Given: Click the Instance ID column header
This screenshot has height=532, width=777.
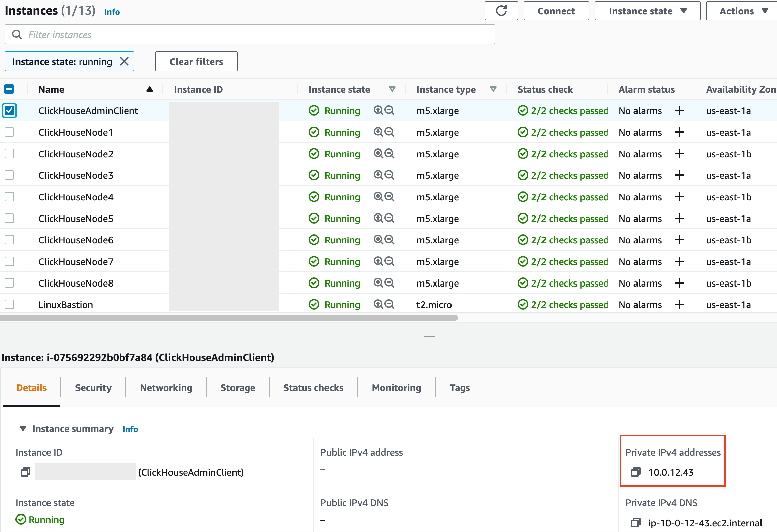Looking at the screenshot, I should pyautogui.click(x=198, y=89).
